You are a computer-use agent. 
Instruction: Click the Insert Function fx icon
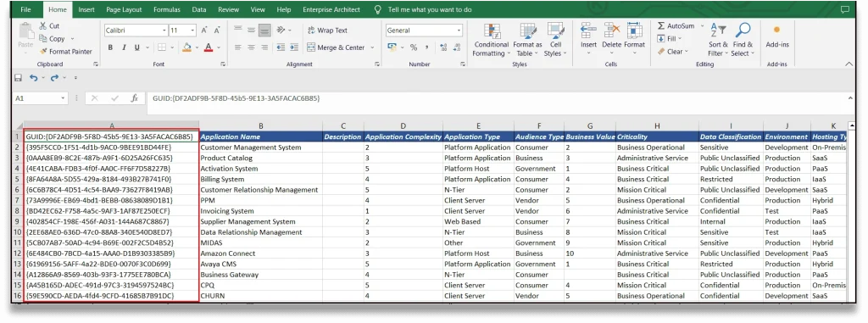(x=134, y=98)
